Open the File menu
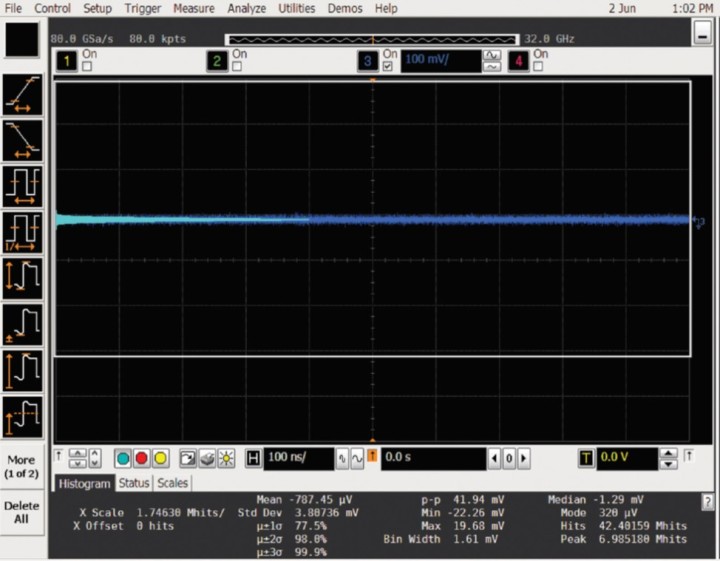 click(13, 8)
